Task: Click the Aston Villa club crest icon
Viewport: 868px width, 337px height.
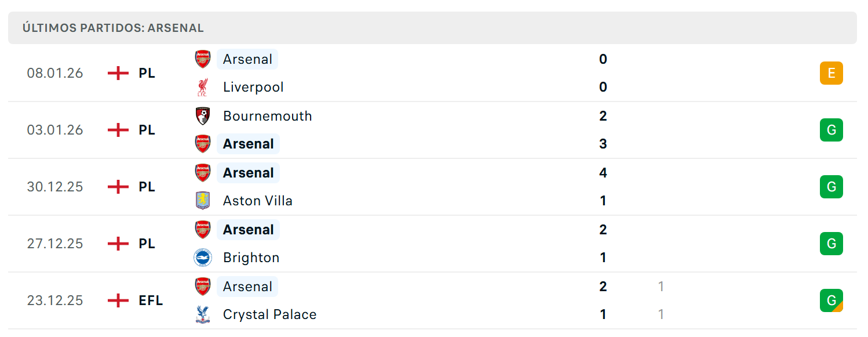Action: pos(202,201)
